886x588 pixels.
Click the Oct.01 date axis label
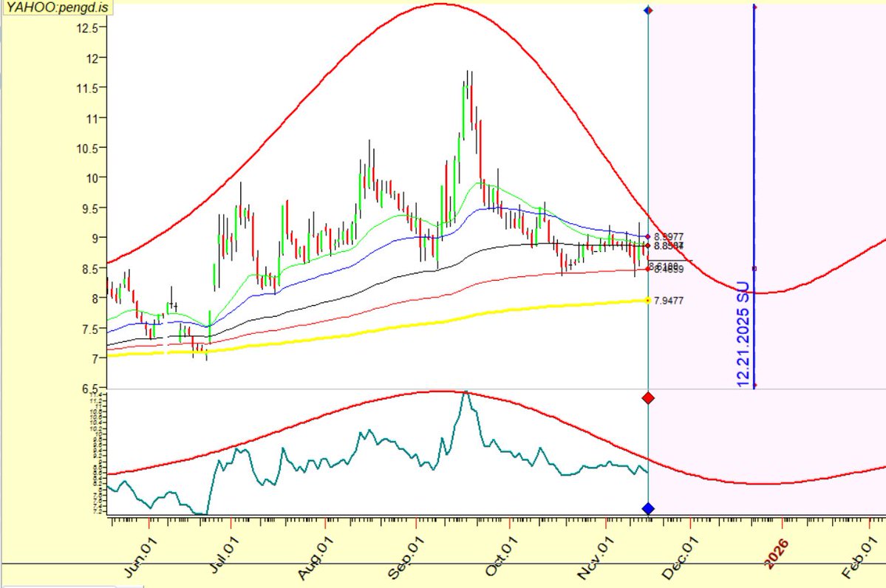[x=500, y=557]
